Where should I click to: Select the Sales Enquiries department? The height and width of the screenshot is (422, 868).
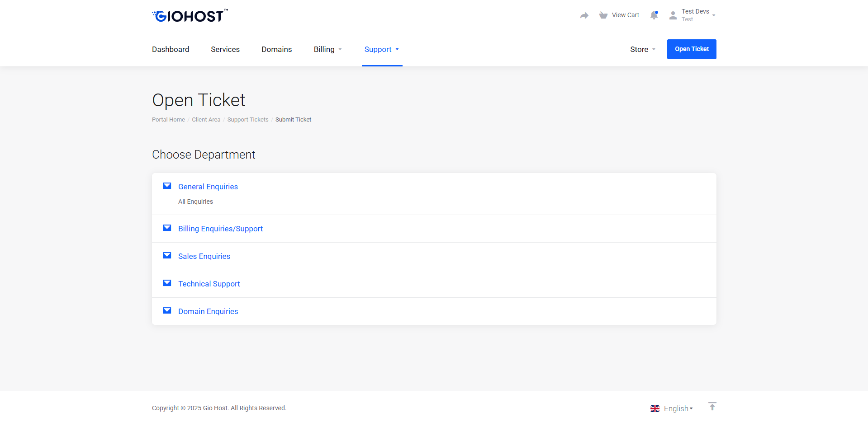[x=204, y=256]
